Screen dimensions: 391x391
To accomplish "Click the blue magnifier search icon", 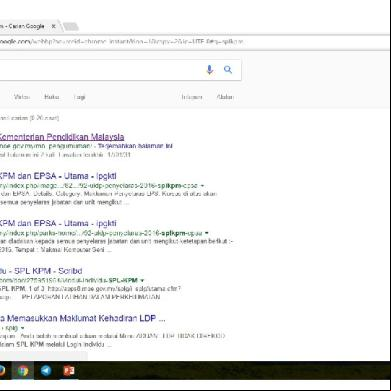I will (228, 70).
